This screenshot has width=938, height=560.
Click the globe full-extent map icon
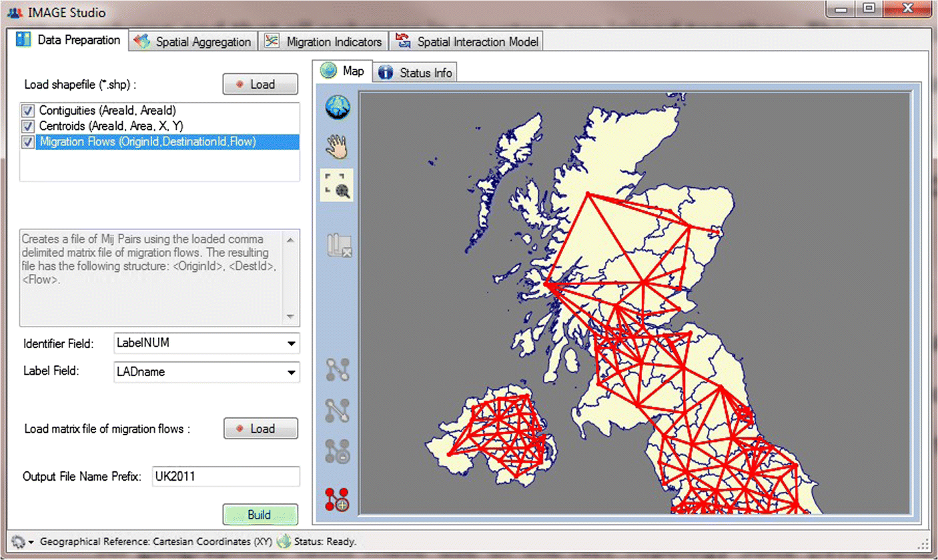[338, 108]
